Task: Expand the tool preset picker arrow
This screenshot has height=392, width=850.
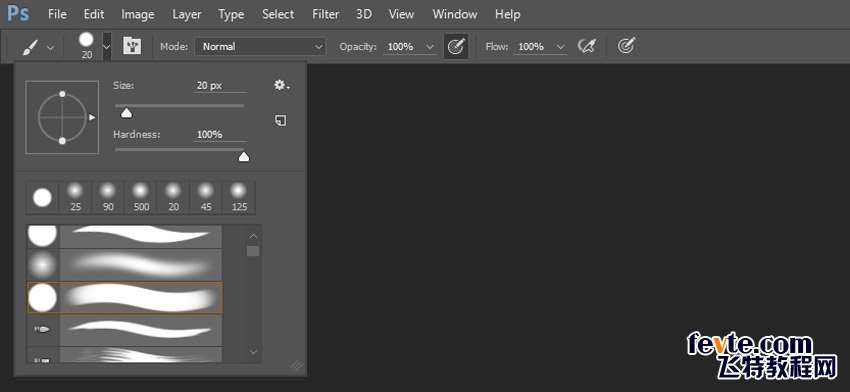Action: 51,48
